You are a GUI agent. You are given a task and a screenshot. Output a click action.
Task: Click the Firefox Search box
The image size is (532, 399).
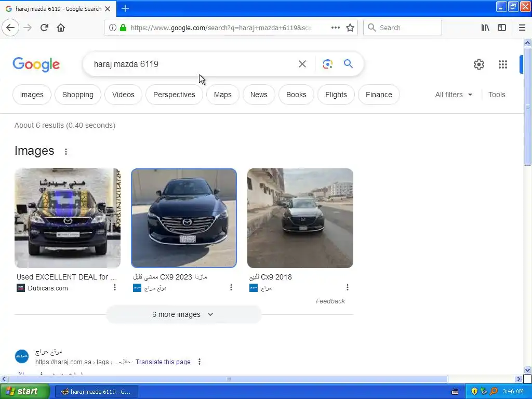pos(403,28)
